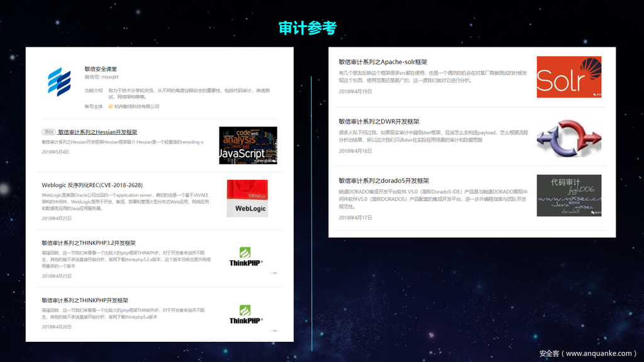Open article 敏信审计系列之THINKPHP3.2开发框架
The image size is (644, 362).
coord(89,243)
